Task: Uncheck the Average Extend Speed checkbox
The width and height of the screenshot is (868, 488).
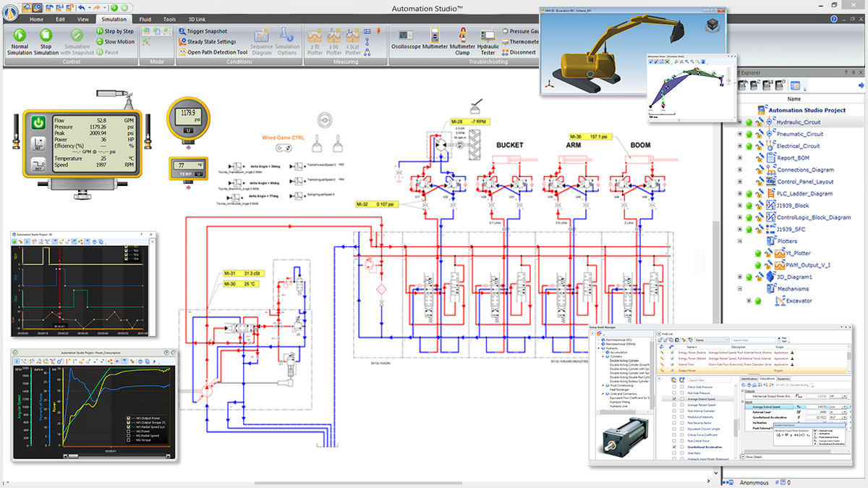Action: click(x=675, y=399)
